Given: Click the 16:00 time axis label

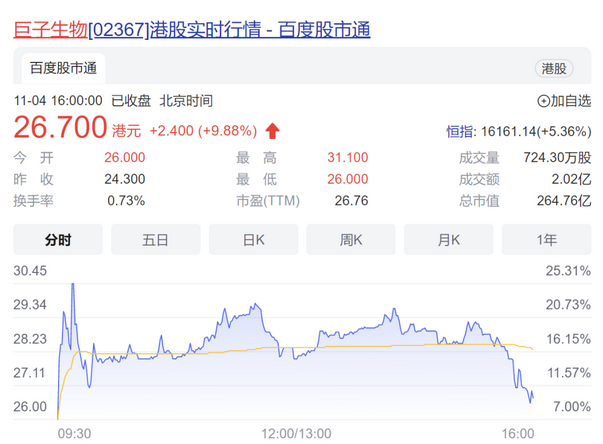Looking at the screenshot, I should pyautogui.click(x=518, y=434).
